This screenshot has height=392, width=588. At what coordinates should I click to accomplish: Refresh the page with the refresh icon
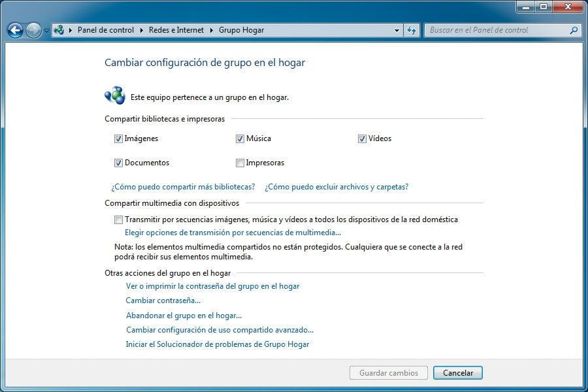(x=412, y=31)
